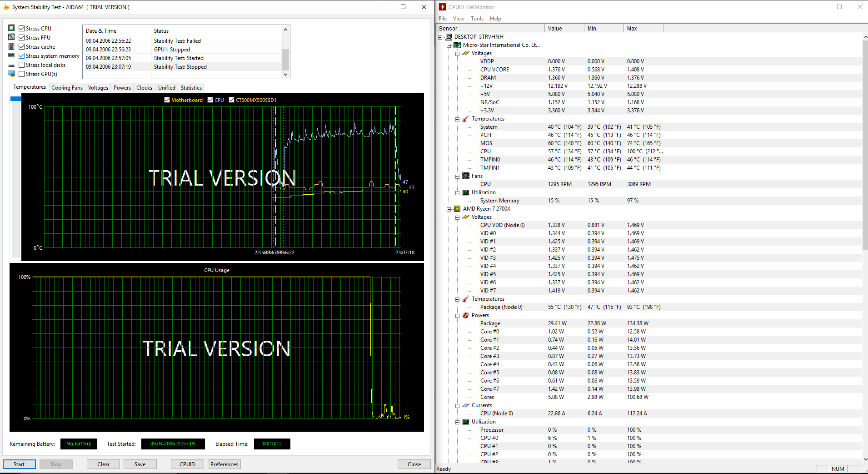Click the Micro-Star motherboard icon

457,45
